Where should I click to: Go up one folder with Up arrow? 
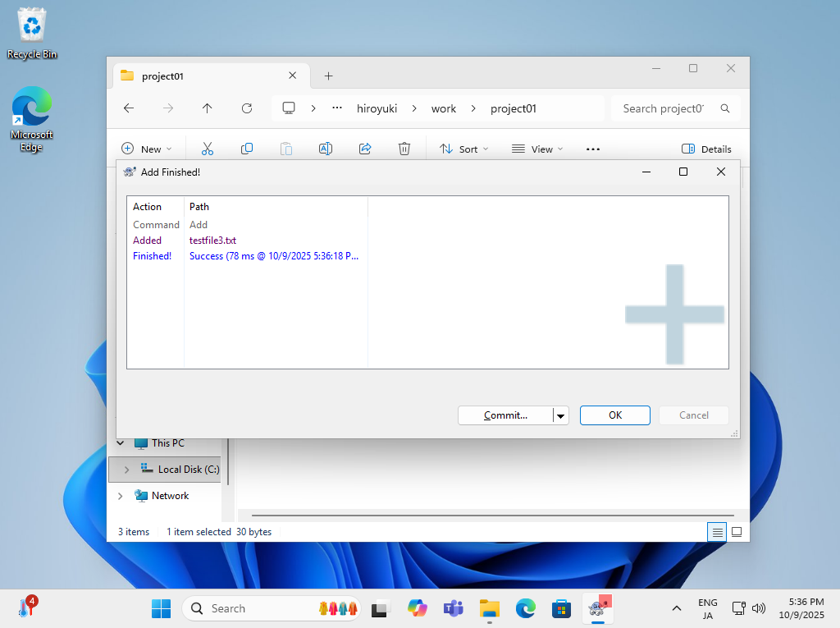[x=208, y=108]
